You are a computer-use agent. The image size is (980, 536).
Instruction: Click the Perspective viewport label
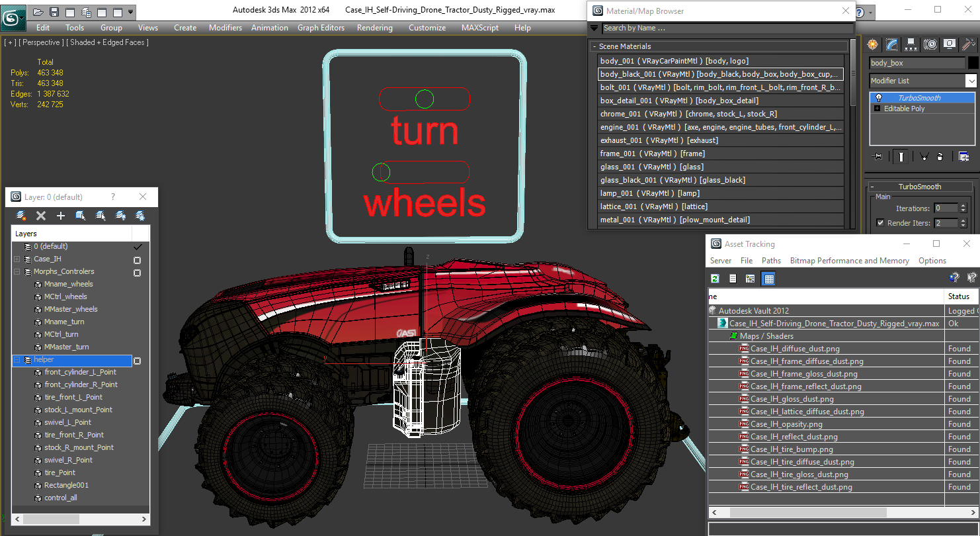[42, 42]
